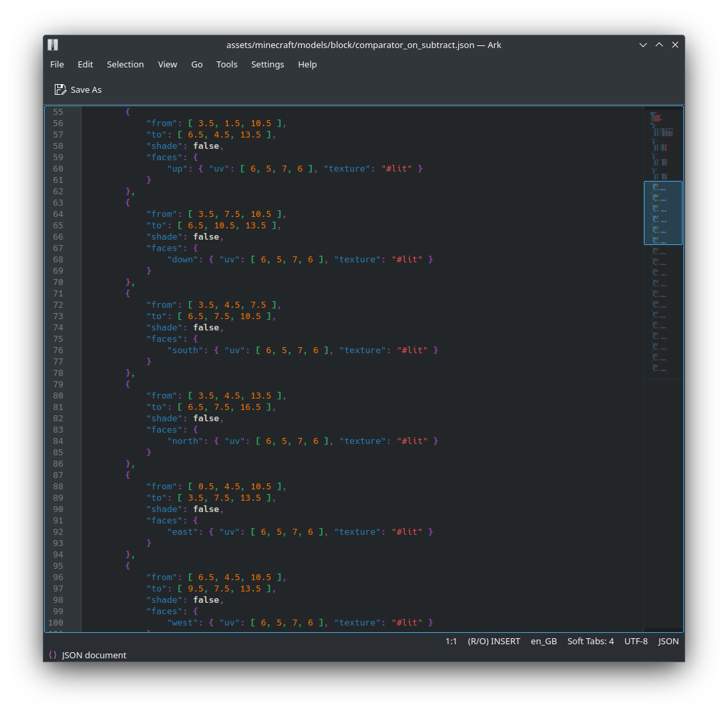Open the Edit menu
Image resolution: width=728 pixels, height=713 pixels.
coord(85,65)
